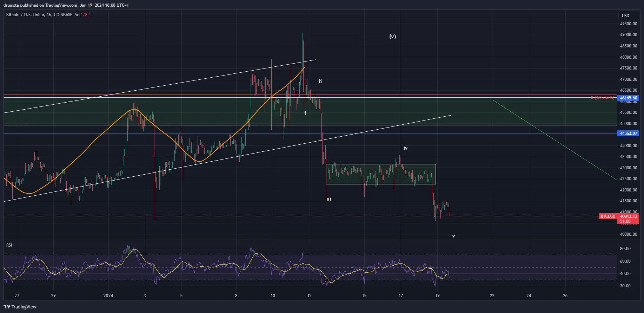Select the (v) wave label in parentheses
The image size is (644, 313).
pos(392,37)
